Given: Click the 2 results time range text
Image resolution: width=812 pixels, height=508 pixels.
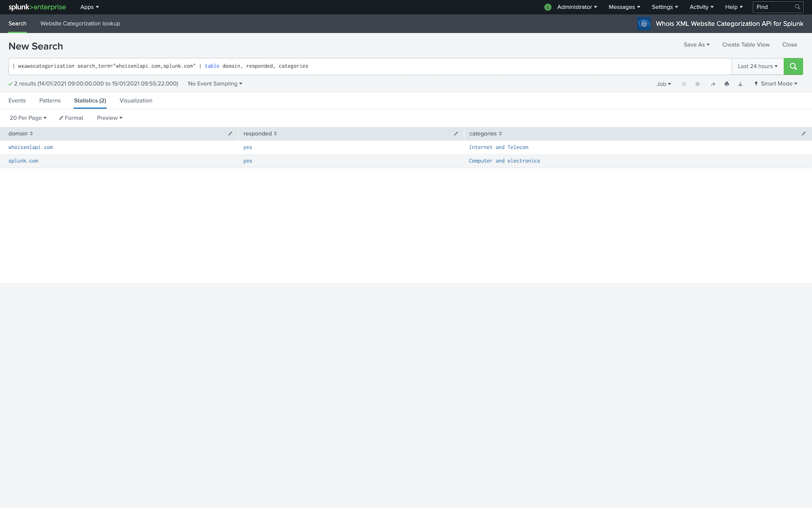Looking at the screenshot, I should click(96, 84).
